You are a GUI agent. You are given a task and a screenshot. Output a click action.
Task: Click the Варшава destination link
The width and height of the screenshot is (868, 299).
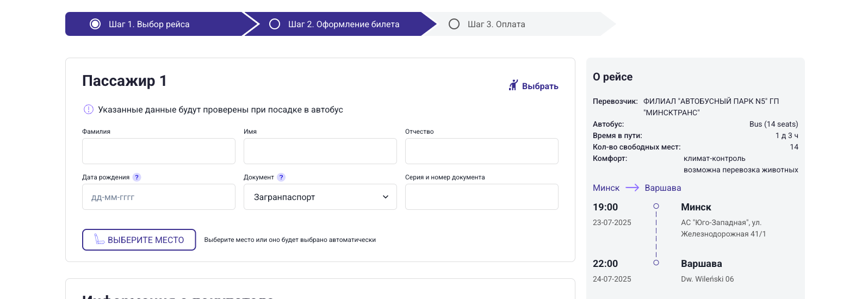click(x=662, y=188)
